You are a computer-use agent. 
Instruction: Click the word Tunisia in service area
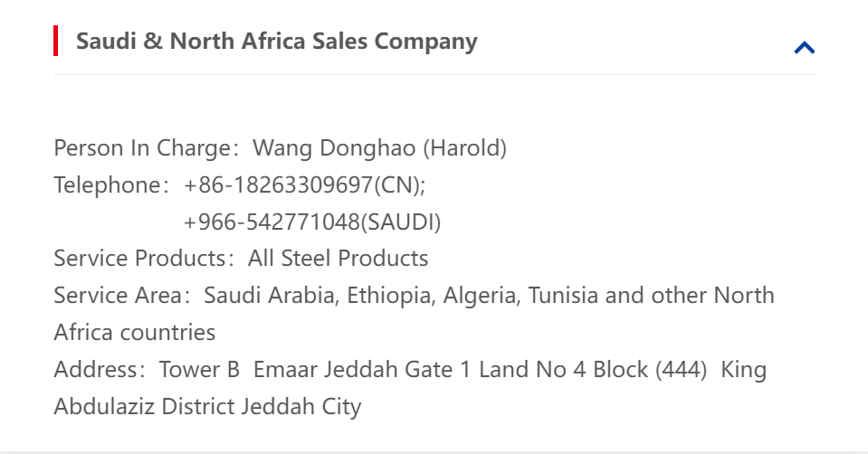pyautogui.click(x=562, y=297)
